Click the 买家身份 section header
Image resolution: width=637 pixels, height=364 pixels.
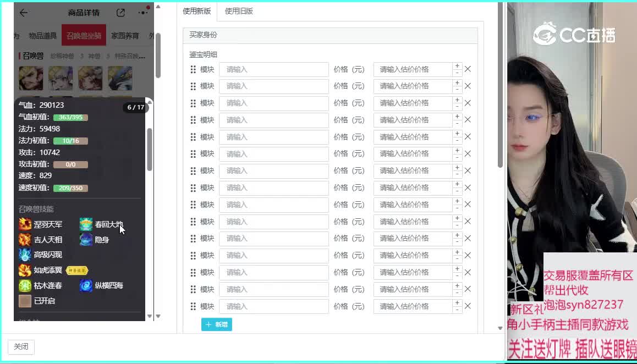pyautogui.click(x=330, y=35)
